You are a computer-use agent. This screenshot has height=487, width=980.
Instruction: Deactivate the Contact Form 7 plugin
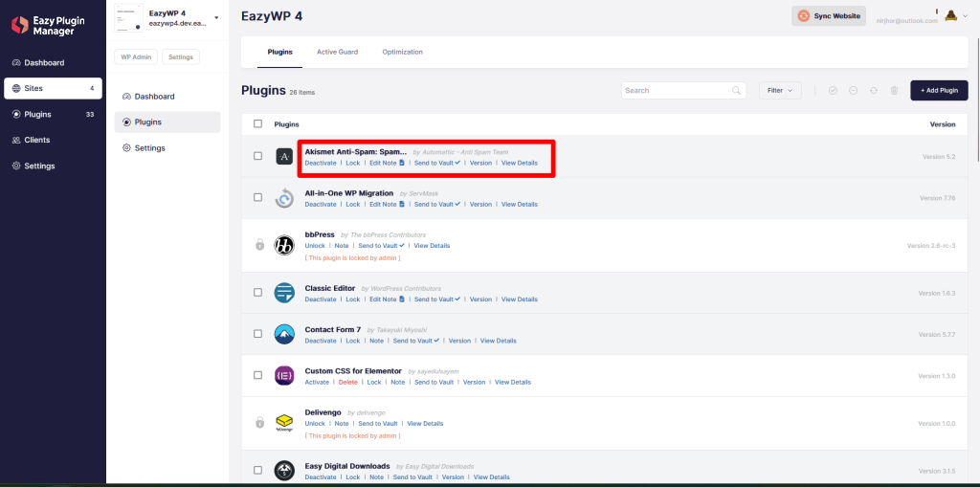320,341
